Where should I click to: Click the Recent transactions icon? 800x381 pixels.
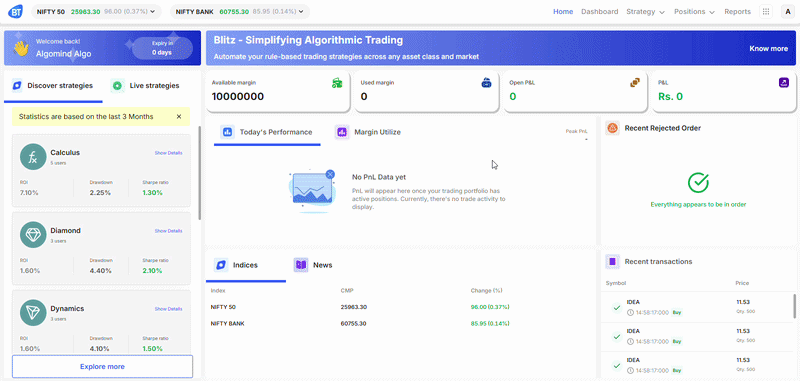(x=612, y=262)
